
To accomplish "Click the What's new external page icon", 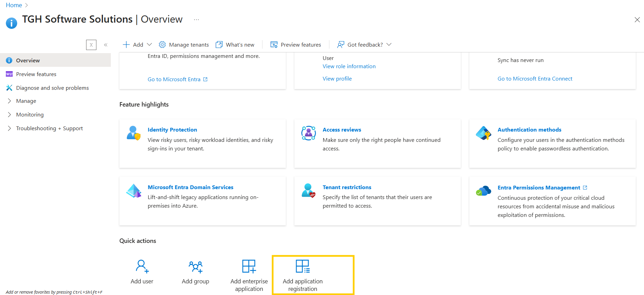I will click(x=219, y=45).
